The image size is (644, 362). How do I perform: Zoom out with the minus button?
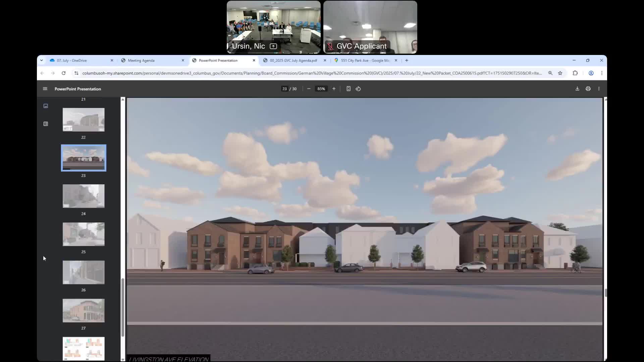point(309,89)
